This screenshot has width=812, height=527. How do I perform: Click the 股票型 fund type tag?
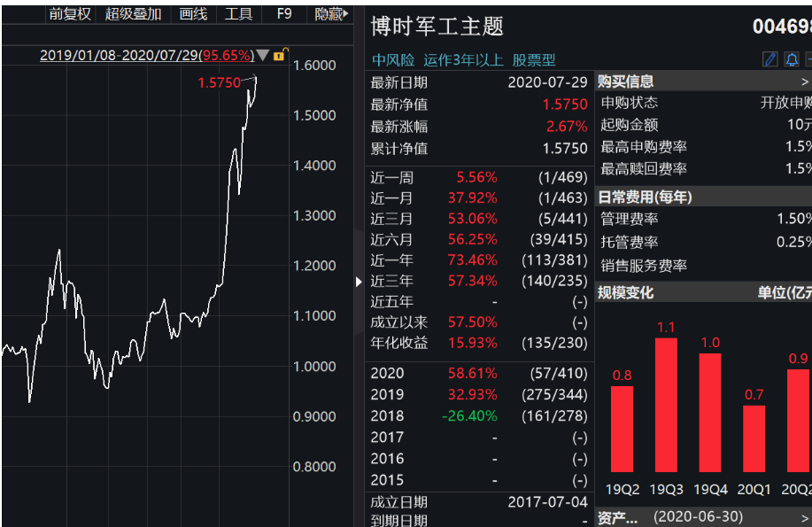tap(534, 60)
